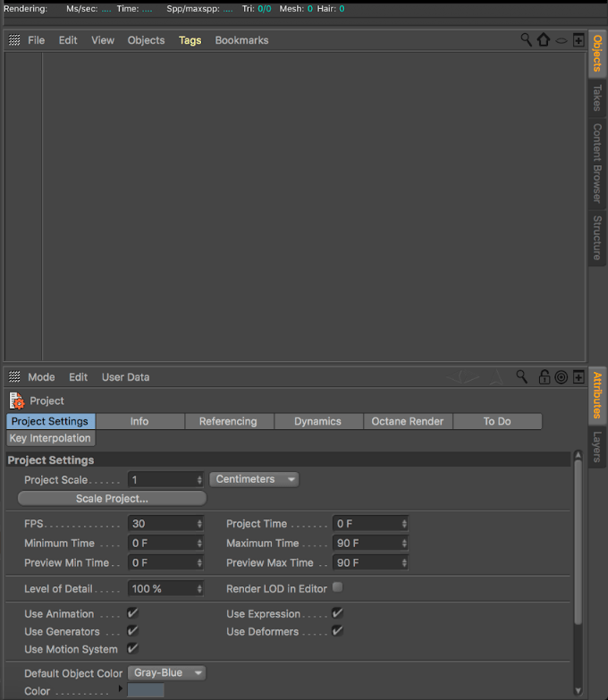Click the eye icon in Object Manager
Screen dimensions: 608x700
(561, 40)
